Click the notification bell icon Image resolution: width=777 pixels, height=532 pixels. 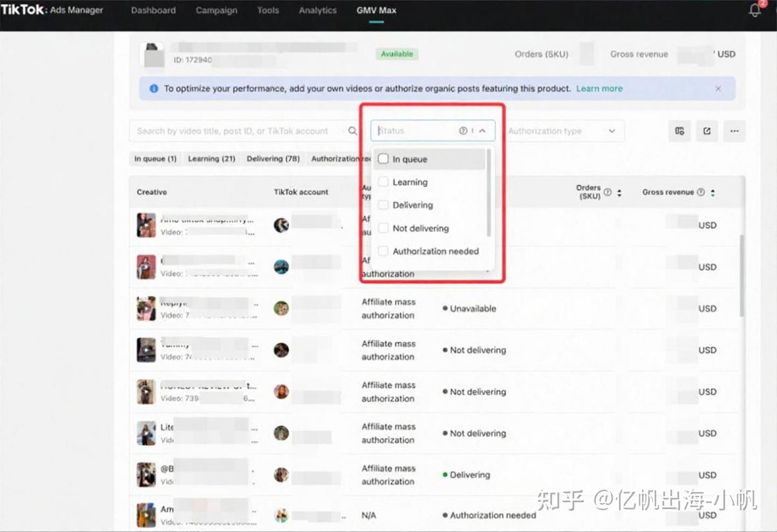coord(754,10)
